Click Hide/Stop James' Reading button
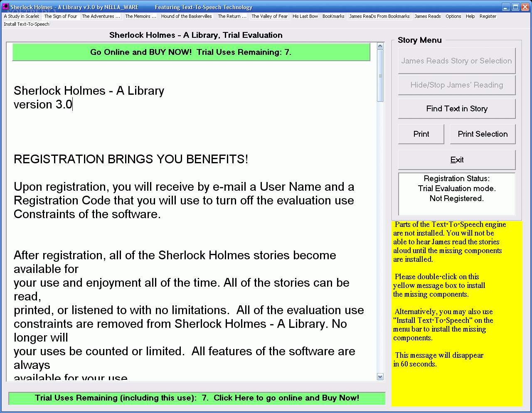Viewport: 532px width, 413px height. pos(457,85)
